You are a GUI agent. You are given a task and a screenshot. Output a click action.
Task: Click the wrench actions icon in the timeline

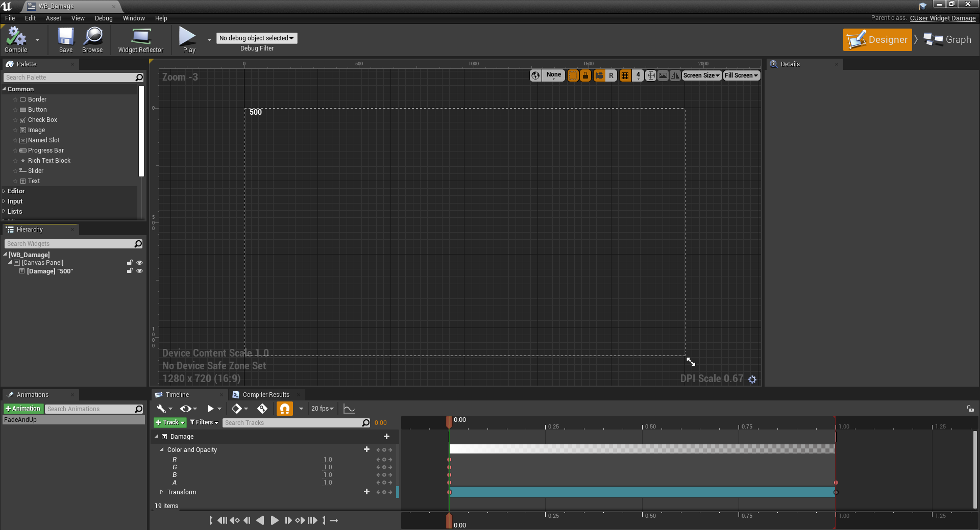(x=161, y=409)
